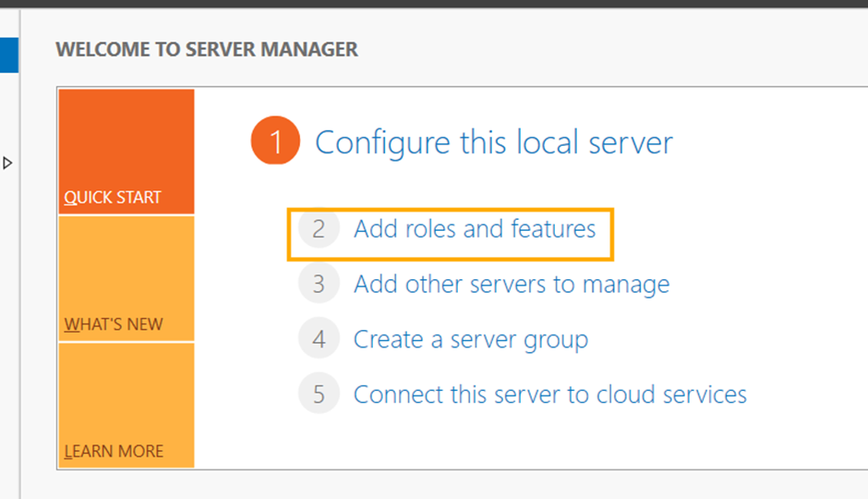Switch to the What's New tile

(127, 279)
